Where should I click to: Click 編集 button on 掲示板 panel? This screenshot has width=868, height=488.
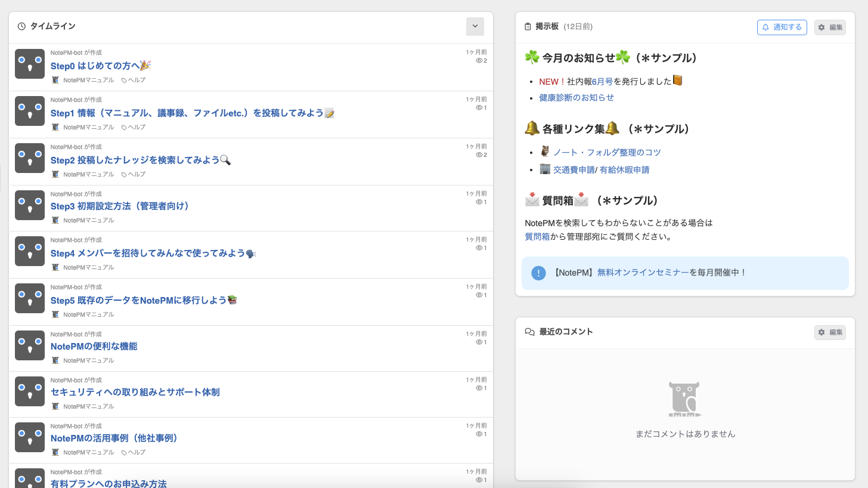[830, 27]
